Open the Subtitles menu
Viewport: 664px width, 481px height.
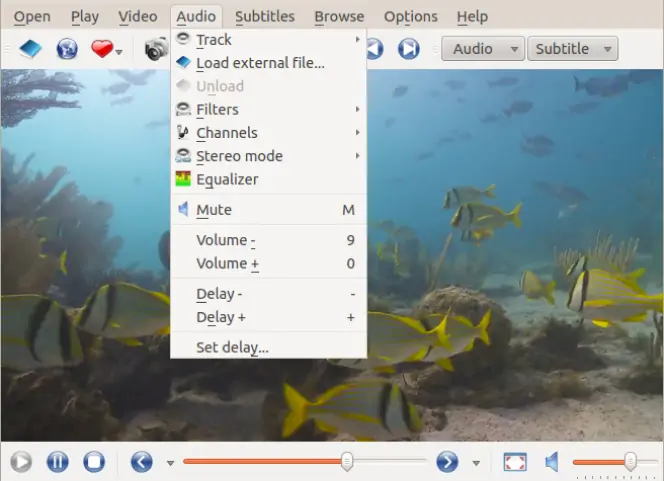pos(265,17)
